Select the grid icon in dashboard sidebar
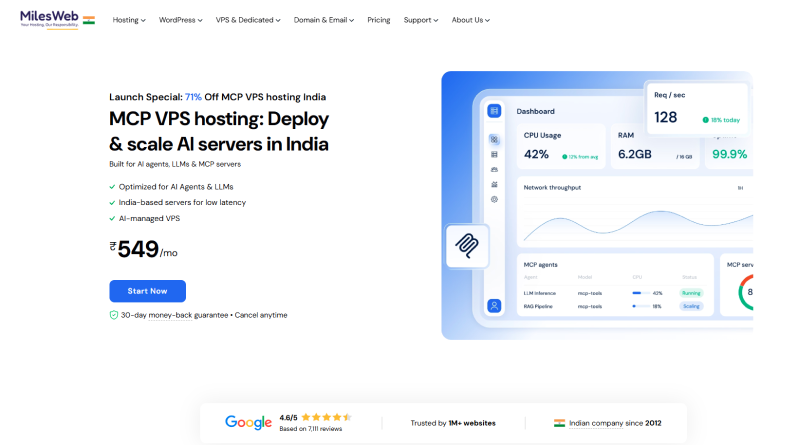Image resolution: width=800 pixels, height=445 pixels. point(494,139)
